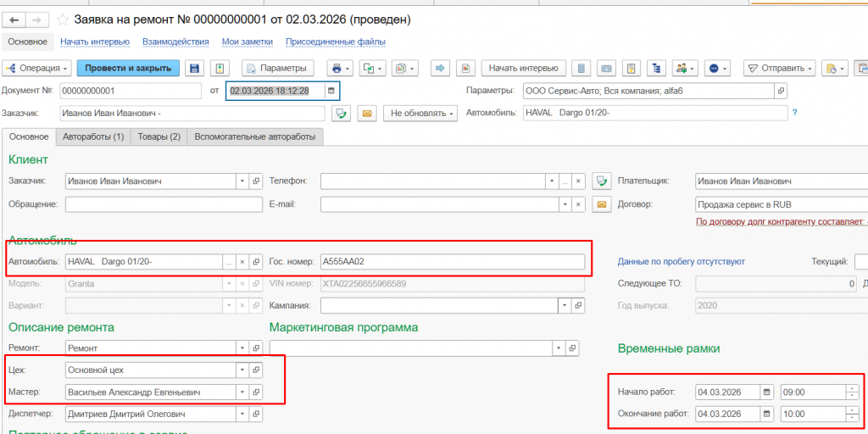Click the Начать интервью toolbar button
Screen dimensions: 868x434
(x=523, y=68)
